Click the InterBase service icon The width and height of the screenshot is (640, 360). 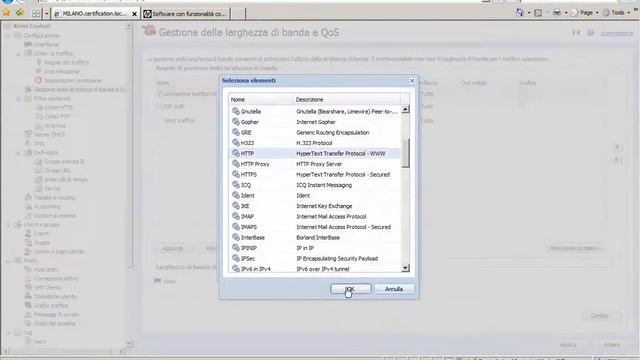tap(236, 237)
